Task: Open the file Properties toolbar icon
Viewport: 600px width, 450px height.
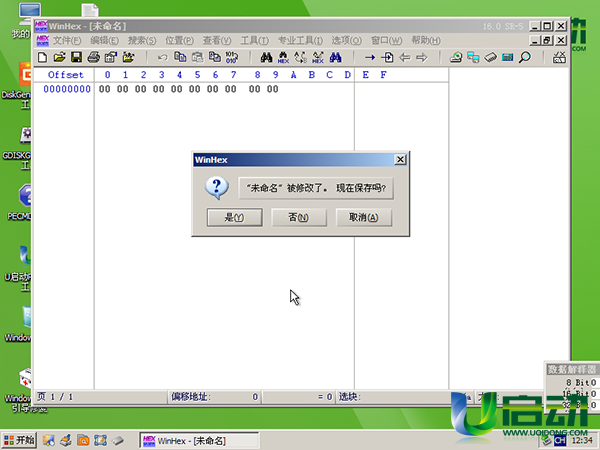Action: [111, 58]
